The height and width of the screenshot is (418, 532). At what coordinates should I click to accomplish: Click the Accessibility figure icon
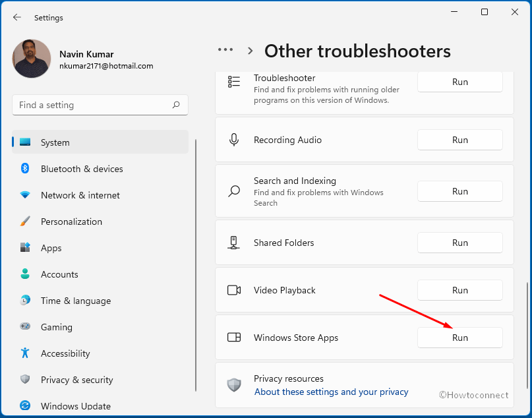(x=25, y=353)
